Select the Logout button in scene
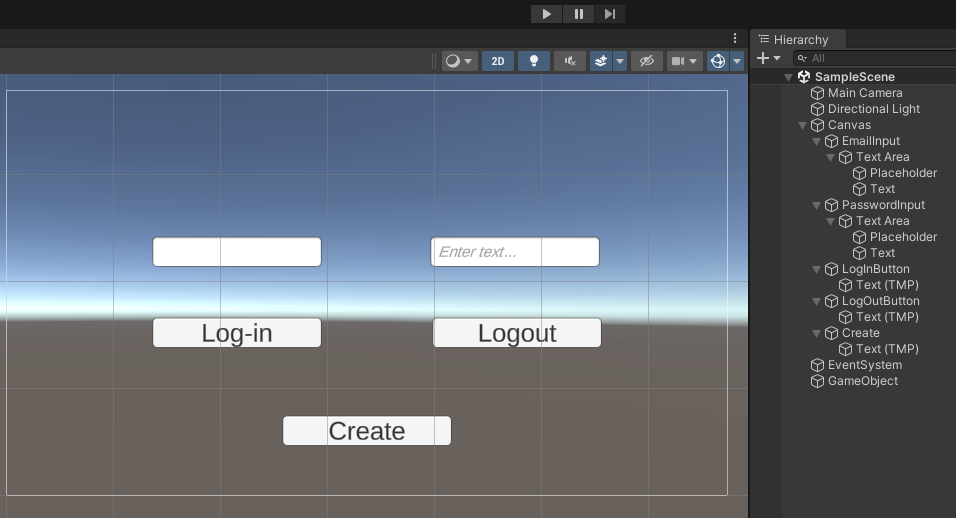The width and height of the screenshot is (956, 518). click(x=517, y=333)
